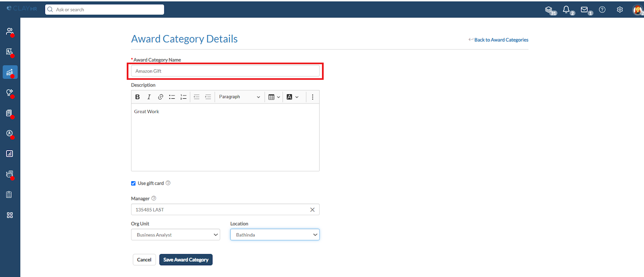
Task: Create a numbered list in the editor
Action: click(x=184, y=97)
